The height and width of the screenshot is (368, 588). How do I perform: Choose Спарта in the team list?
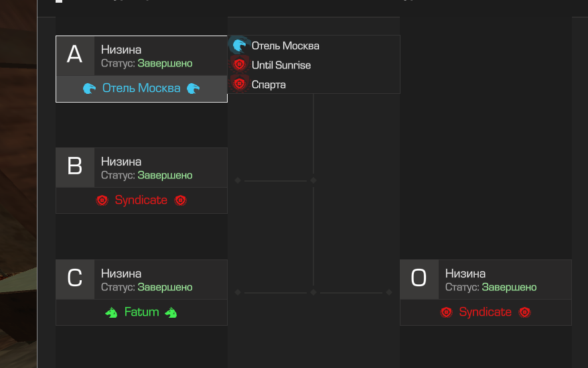click(x=269, y=84)
